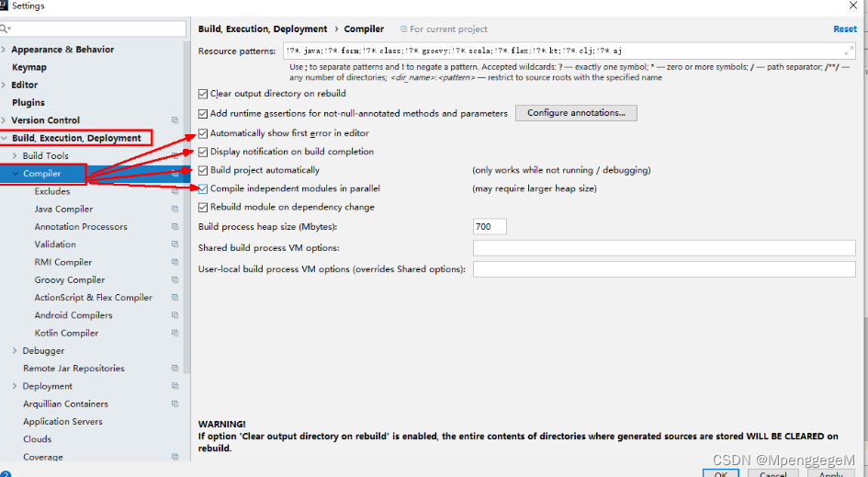The width and height of the screenshot is (868, 477).
Task: Expand the Editor section arrow
Action: coord(4,85)
